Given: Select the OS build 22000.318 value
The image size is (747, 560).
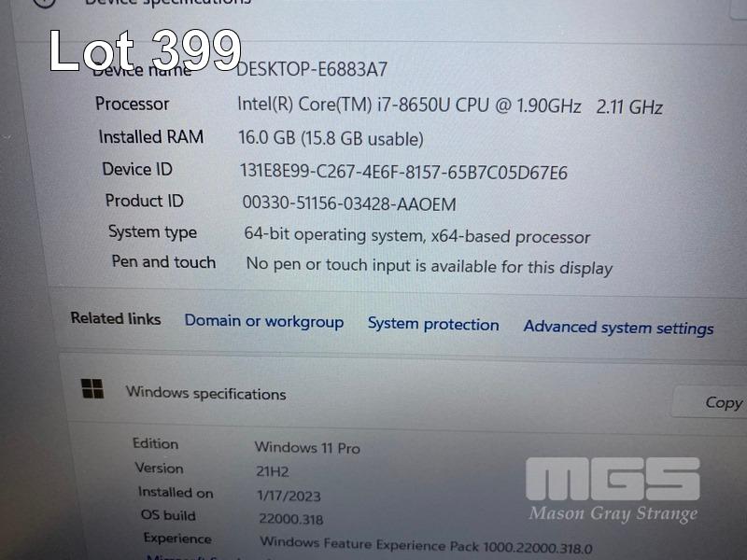Looking at the screenshot, I should (x=291, y=519).
